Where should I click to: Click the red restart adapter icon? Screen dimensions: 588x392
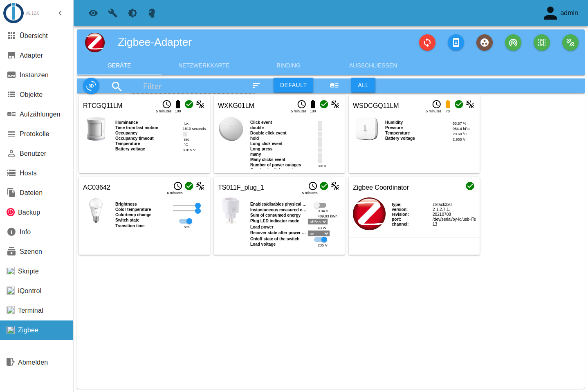pos(427,43)
